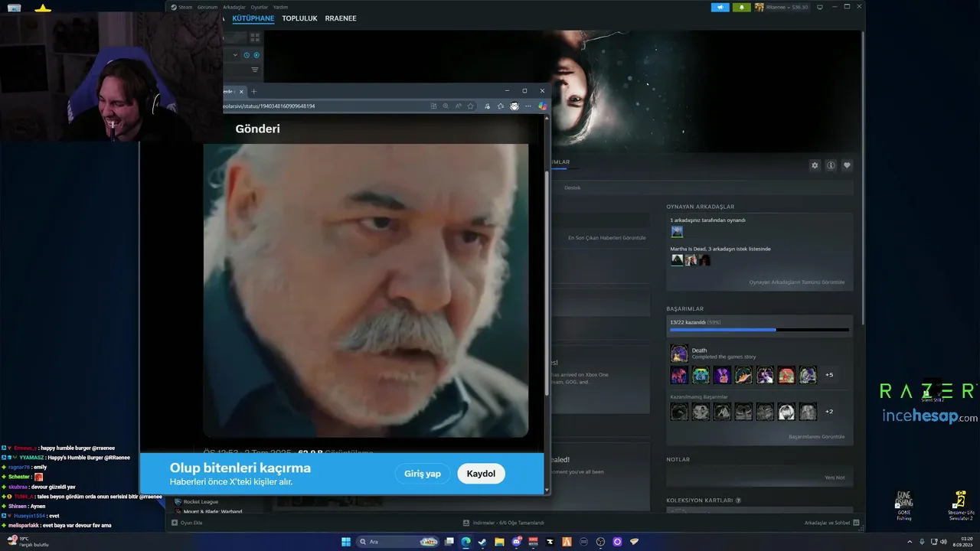Click the recent-activity clock icon in Steam sidebar
980x551 pixels.
(247, 55)
